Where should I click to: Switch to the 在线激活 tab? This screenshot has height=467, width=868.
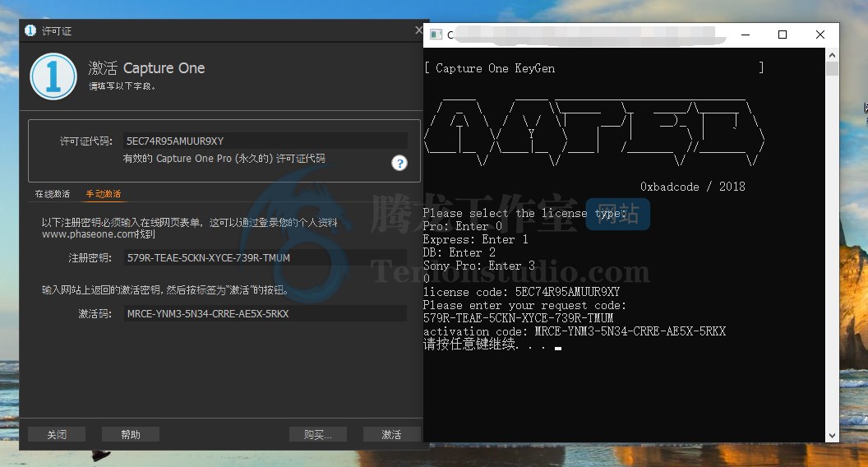tap(53, 194)
